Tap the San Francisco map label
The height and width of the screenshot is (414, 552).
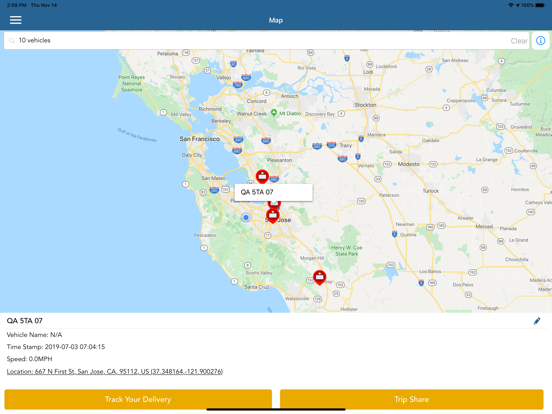coord(200,139)
